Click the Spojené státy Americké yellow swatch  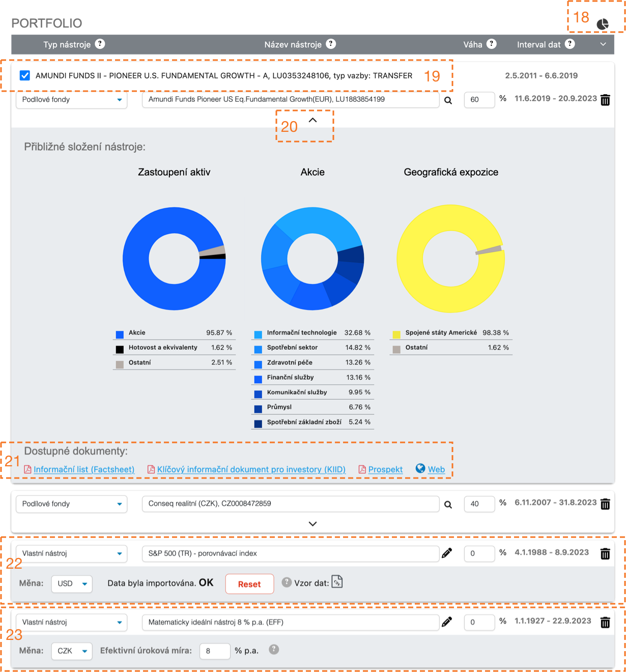[x=396, y=334]
